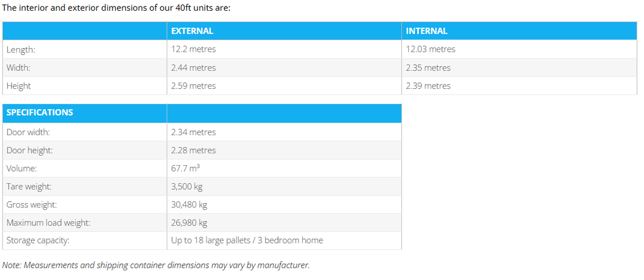Click the INTERNAL column header
The width and height of the screenshot is (644, 280).
[x=427, y=31]
